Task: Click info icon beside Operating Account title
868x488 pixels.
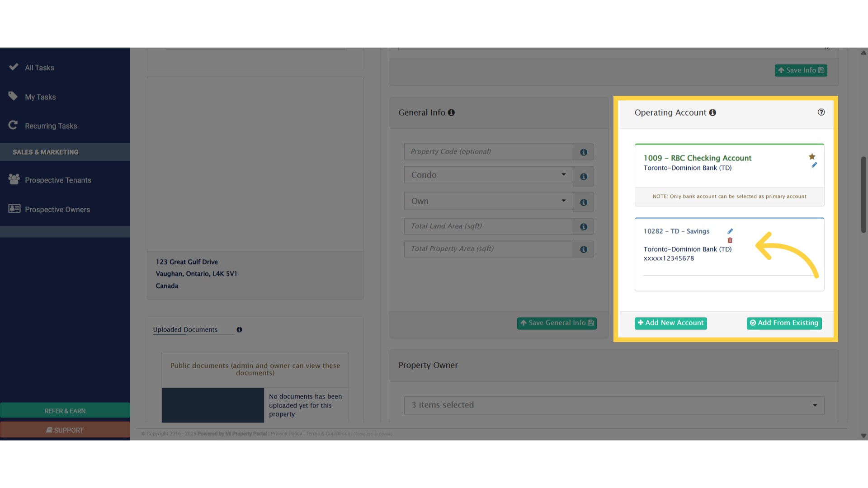Action: tap(712, 113)
